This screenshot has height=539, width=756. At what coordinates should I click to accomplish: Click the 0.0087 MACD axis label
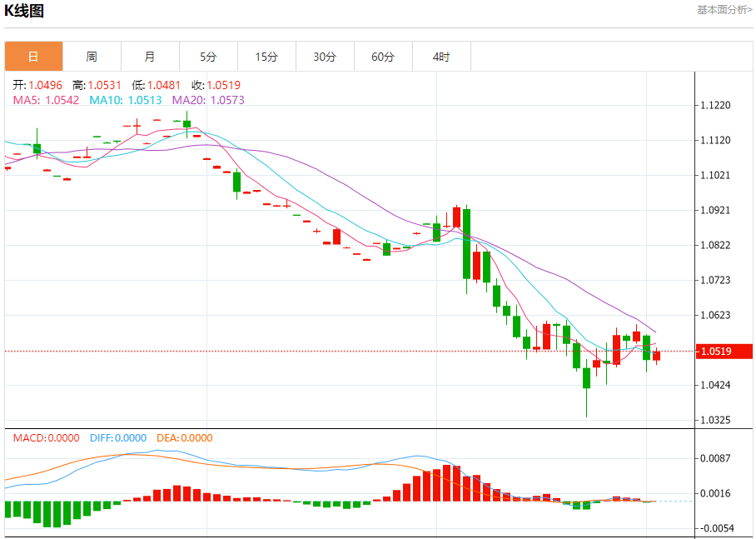point(715,458)
